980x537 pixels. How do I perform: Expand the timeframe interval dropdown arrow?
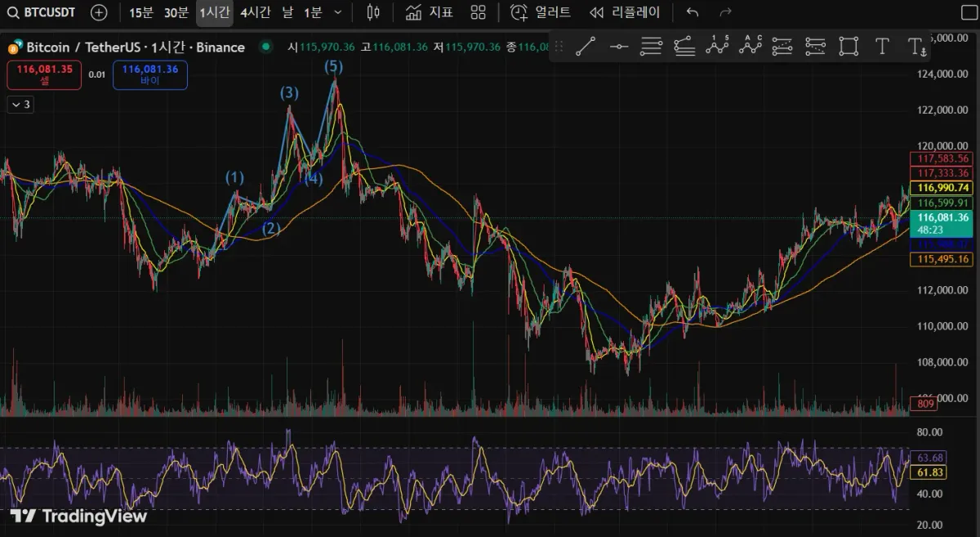(x=338, y=12)
